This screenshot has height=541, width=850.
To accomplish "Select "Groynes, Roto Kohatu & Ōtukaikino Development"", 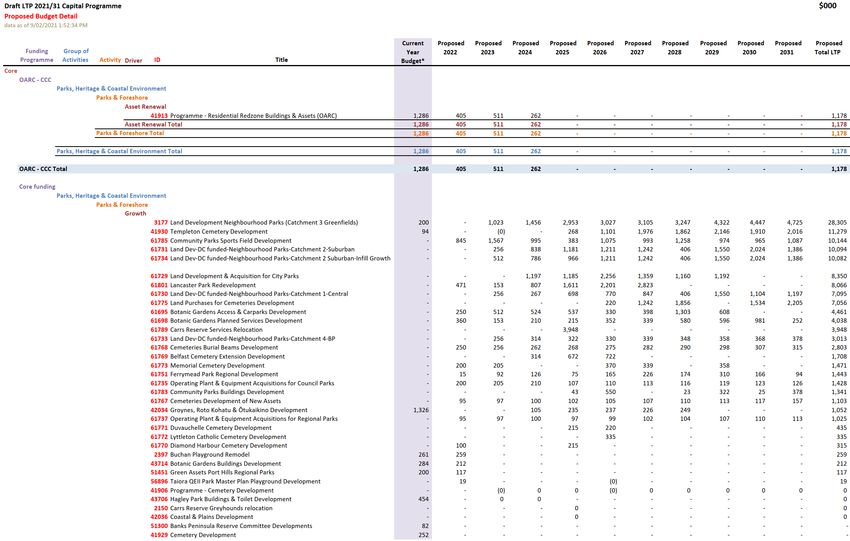I will click(239, 410).
